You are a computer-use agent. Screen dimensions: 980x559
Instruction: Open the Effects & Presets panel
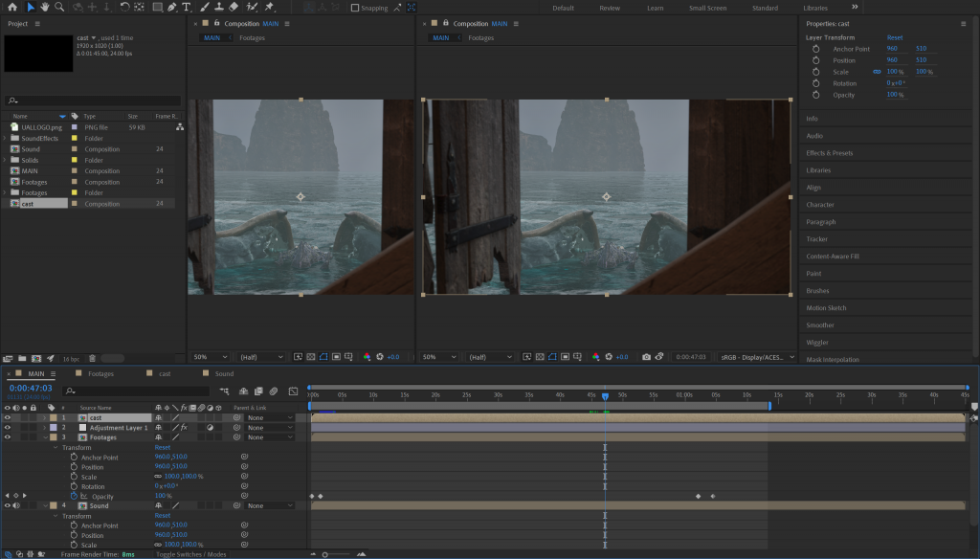[830, 153]
